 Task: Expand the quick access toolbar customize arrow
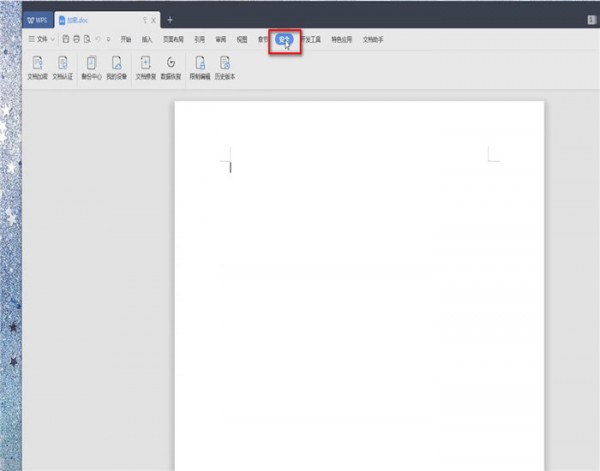coord(109,39)
